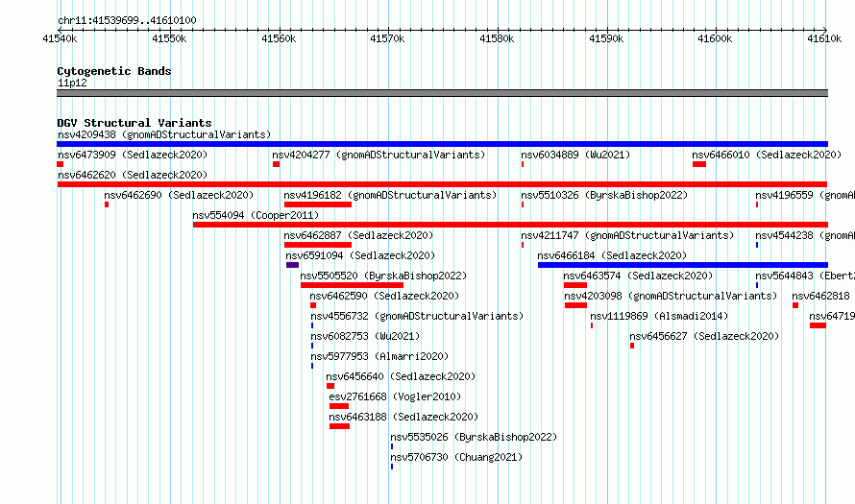Viewport: 855px width, 504px height.
Task: Click nsv4196182 gnomADStructuralVariants label
Action: click(x=390, y=195)
